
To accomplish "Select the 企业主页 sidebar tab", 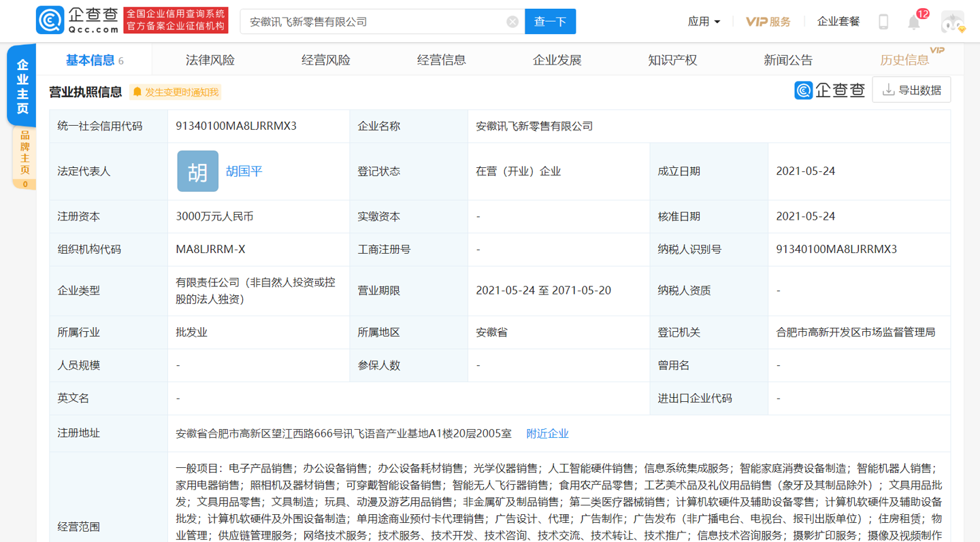I will click(21, 85).
